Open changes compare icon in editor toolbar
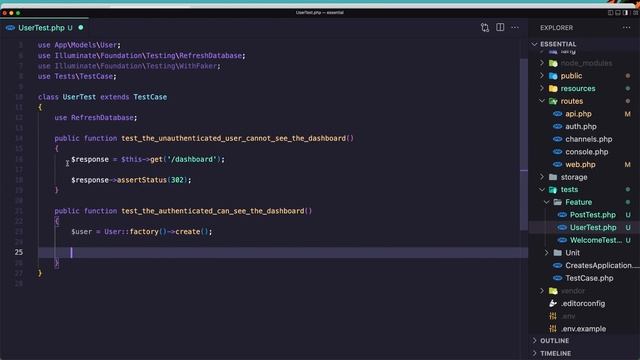The image size is (640, 360). tap(484, 28)
